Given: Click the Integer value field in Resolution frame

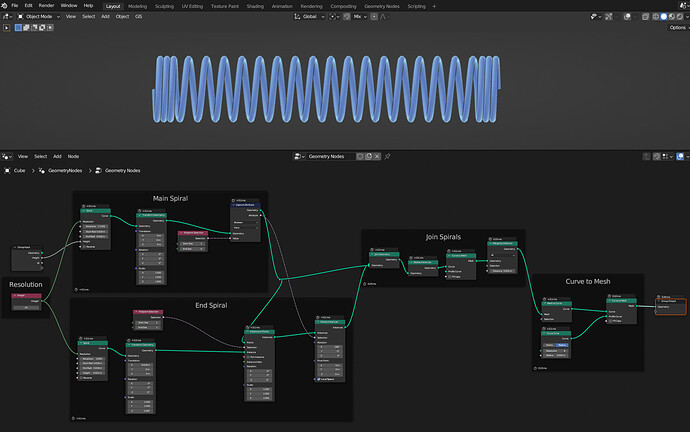Looking at the screenshot, I should [x=26, y=307].
